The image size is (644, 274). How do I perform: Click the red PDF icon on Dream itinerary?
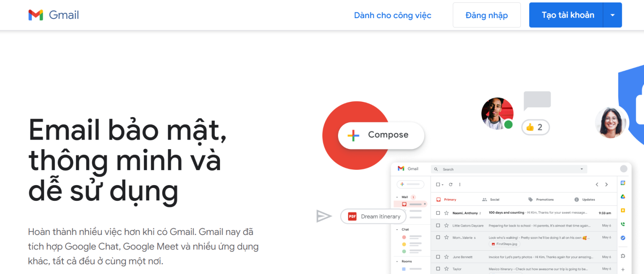[x=352, y=216]
